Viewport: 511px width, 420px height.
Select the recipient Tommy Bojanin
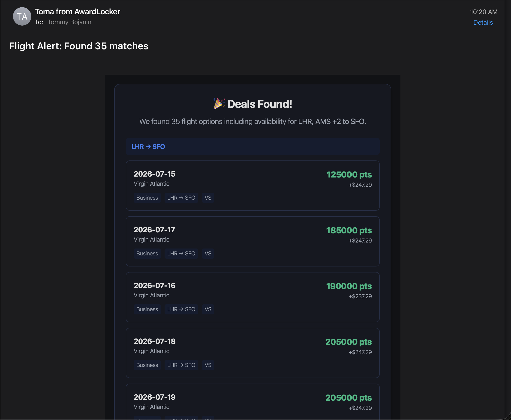click(x=69, y=22)
